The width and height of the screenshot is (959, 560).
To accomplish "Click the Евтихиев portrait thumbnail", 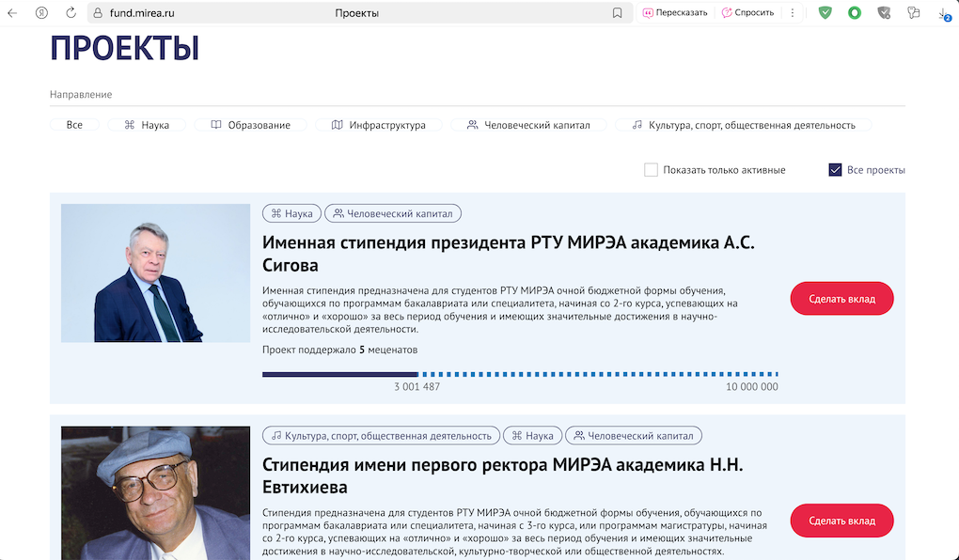I will point(155,493).
